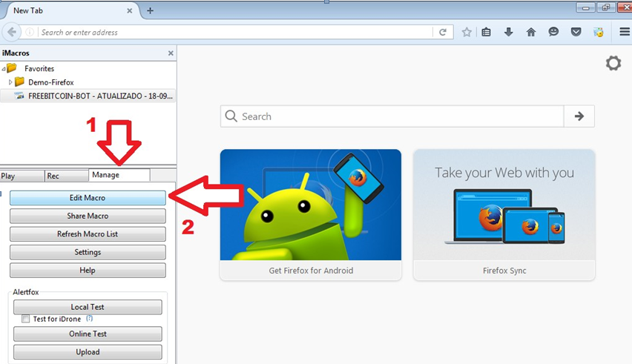This screenshot has height=364, width=632.
Task: Open the downloads arrow icon
Action: point(509,32)
